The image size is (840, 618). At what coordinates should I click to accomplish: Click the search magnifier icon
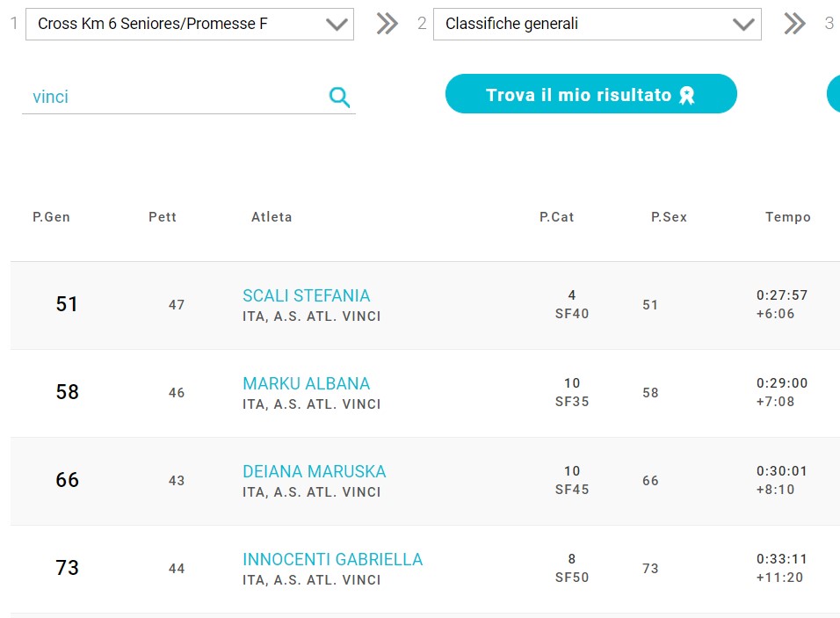click(x=340, y=97)
